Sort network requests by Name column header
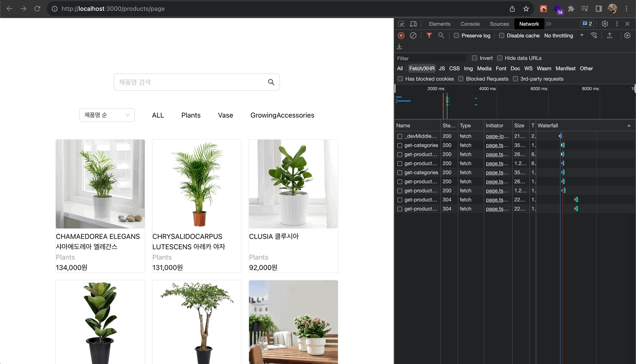Screen dimensions: 636x364 tap(418, 125)
